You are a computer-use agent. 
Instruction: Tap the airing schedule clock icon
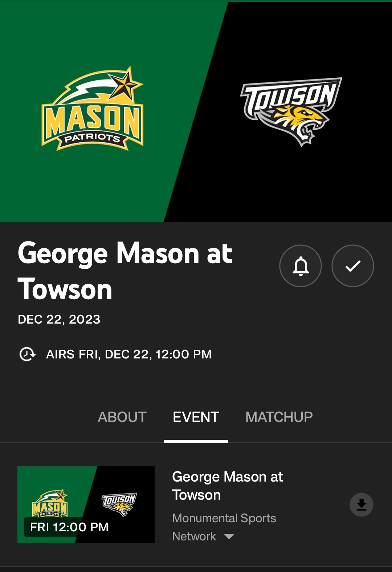pyautogui.click(x=27, y=354)
